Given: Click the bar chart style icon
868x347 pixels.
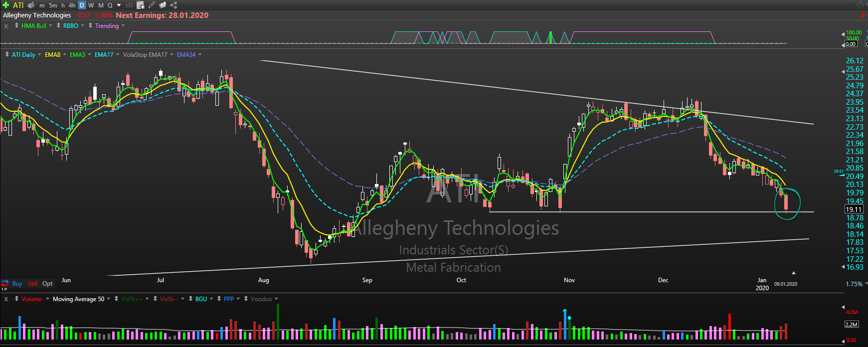Looking at the screenshot, I should [129, 5].
